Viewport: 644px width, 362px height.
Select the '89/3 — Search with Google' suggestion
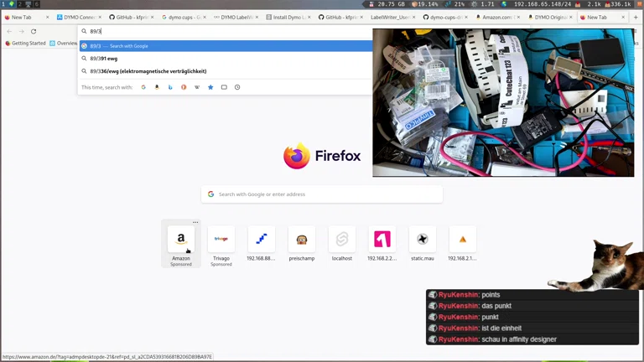[x=226, y=46]
